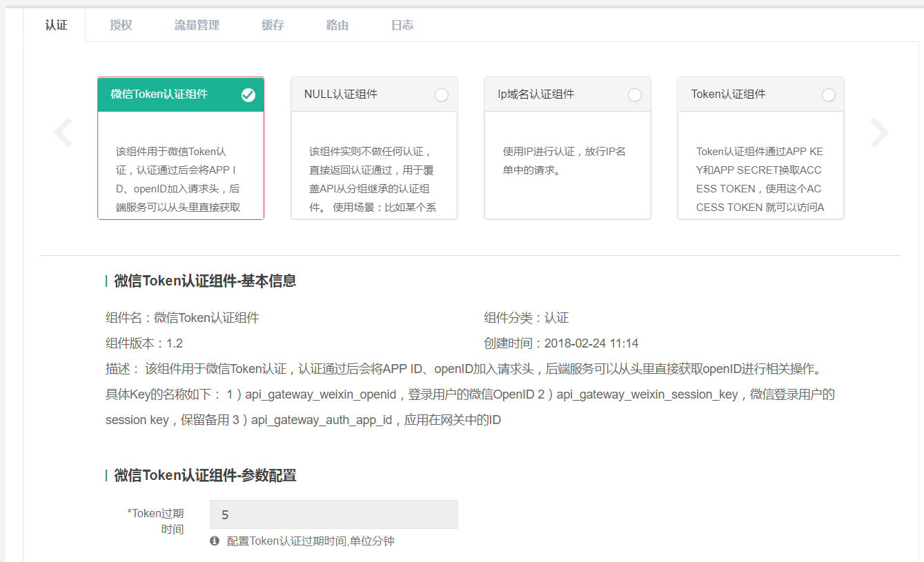
Task: Click the info icon beside 配置Token认证过期时间
Action: click(215, 541)
